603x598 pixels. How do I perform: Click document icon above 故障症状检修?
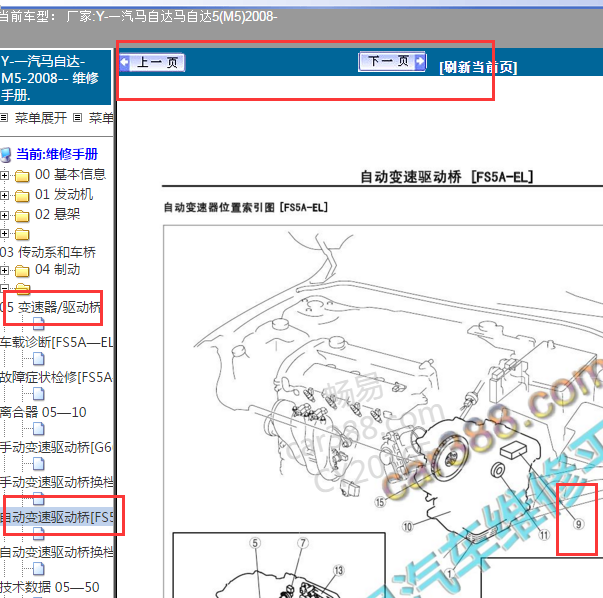38,359
